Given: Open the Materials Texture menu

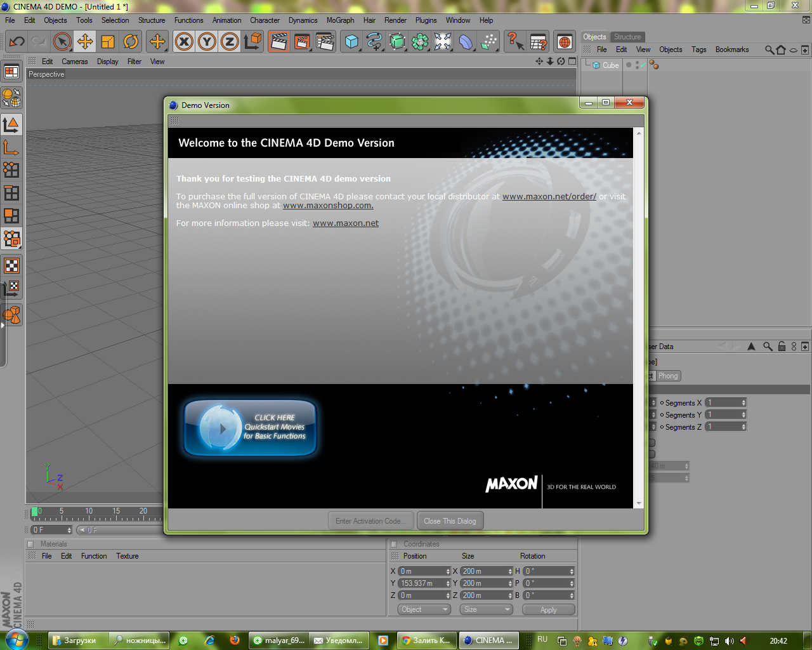Looking at the screenshot, I should point(127,556).
